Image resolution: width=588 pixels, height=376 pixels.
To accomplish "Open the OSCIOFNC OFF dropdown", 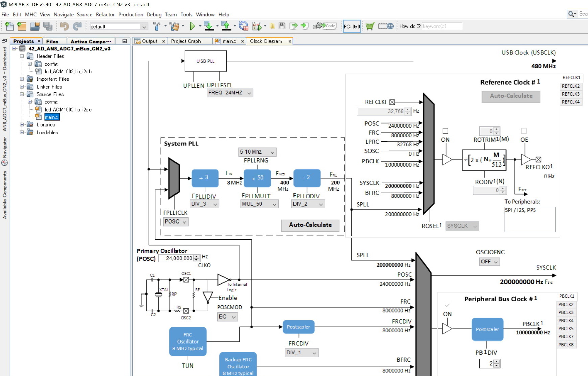I will click(489, 262).
